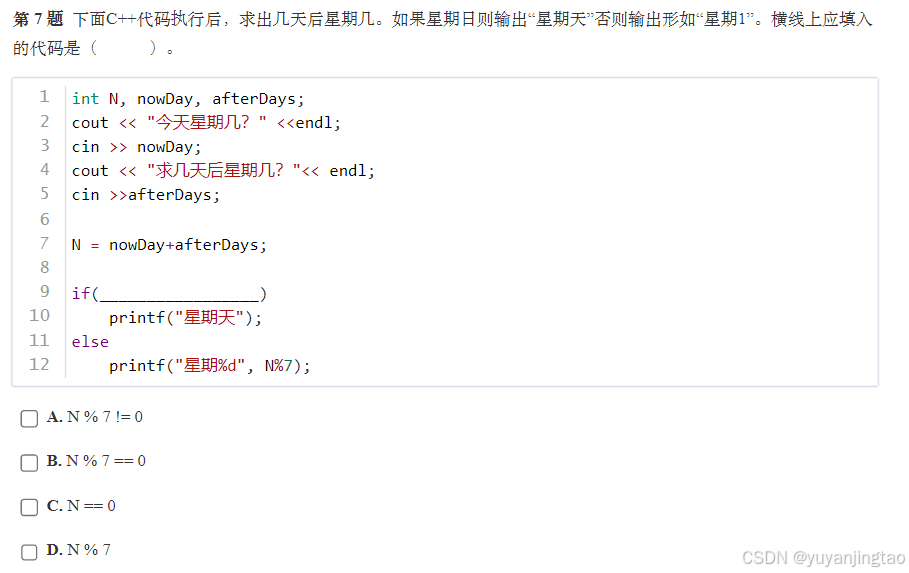Click code line 'cin >>afterDays;'
This screenshot has height=573, width=909.
pyautogui.click(x=146, y=195)
